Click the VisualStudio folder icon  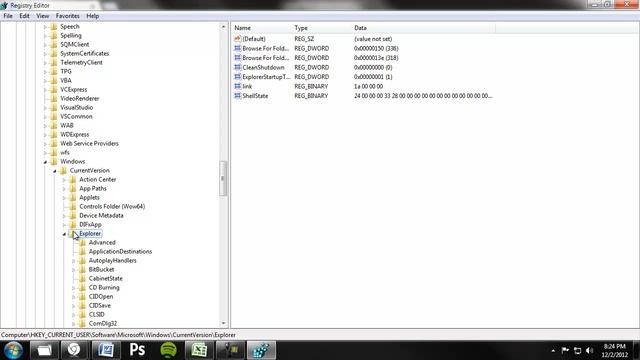(x=54, y=107)
